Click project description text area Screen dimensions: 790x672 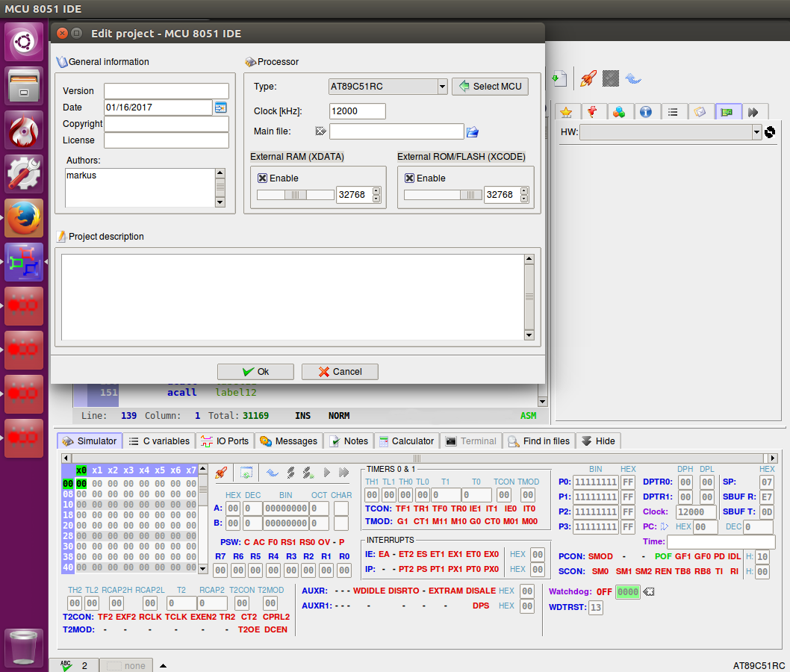[293, 297]
